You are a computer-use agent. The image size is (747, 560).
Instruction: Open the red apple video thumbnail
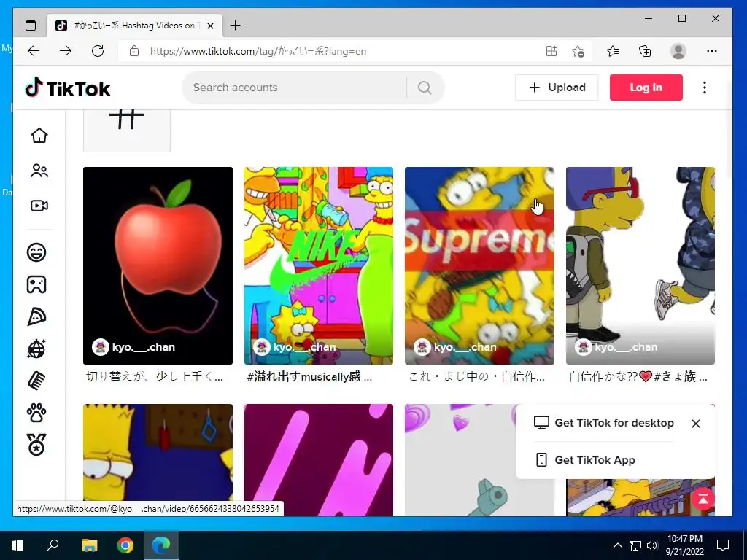(158, 265)
